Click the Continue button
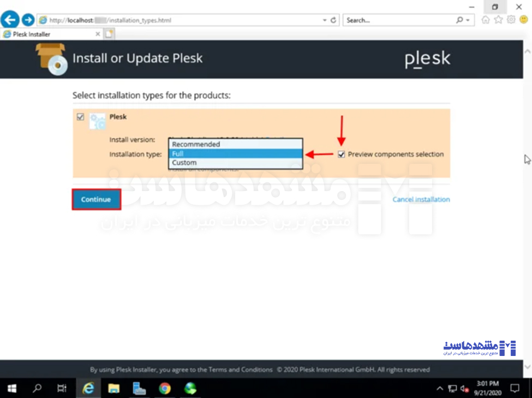Screen dimensions: 532x398 96,199
